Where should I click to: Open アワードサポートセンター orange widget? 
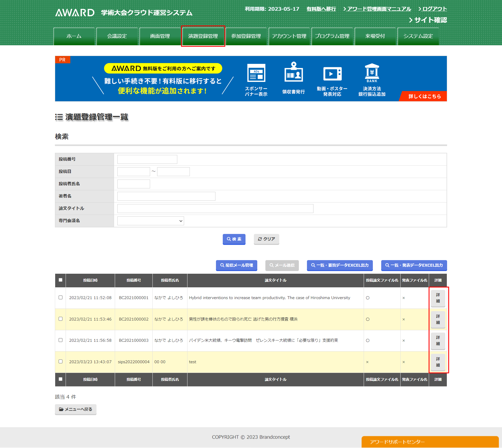430,442
